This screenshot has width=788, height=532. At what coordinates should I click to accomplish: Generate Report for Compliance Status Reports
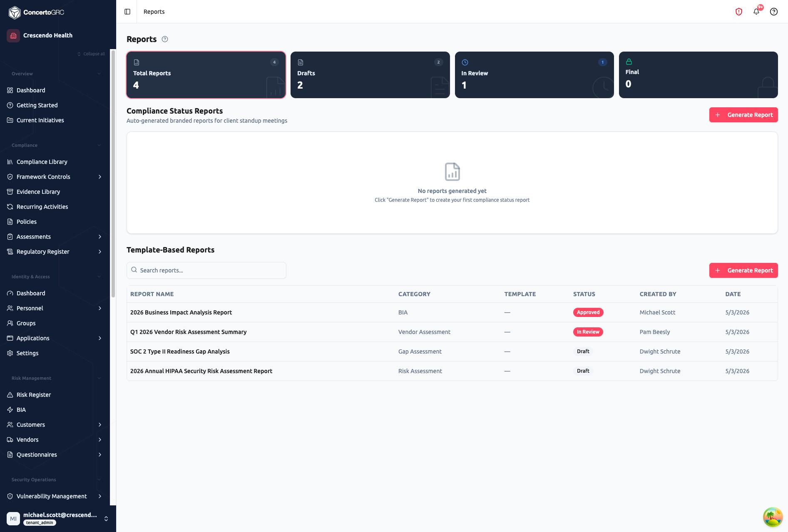[743, 115]
